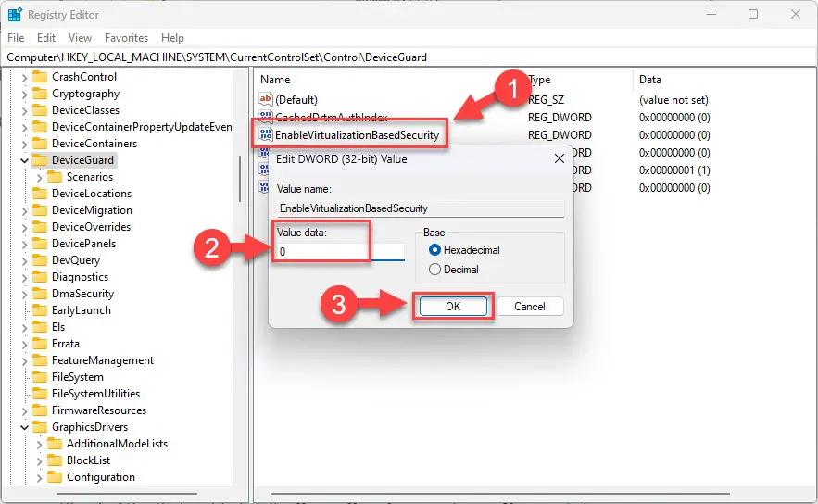Select the DeviceLocations folder icon

[40, 194]
